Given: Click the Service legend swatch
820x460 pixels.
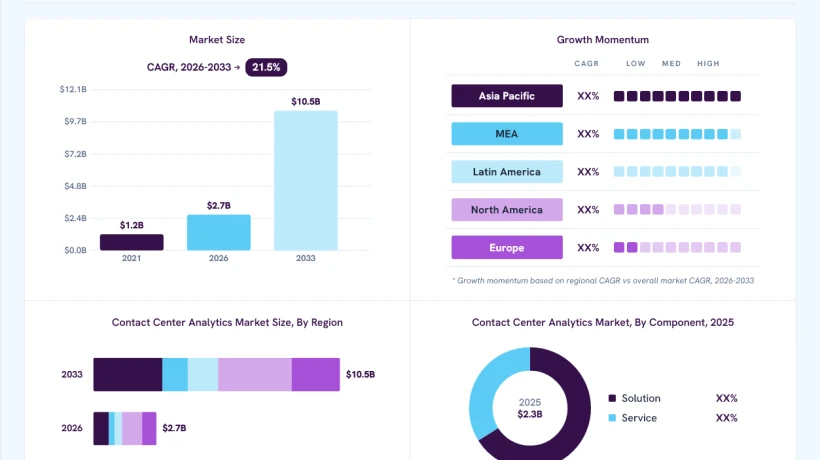Looking at the screenshot, I should (x=612, y=418).
